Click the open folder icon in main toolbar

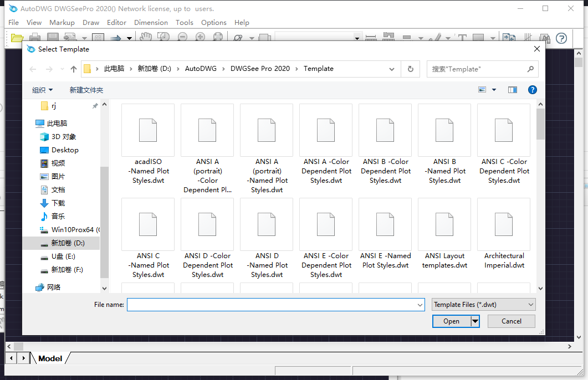[x=17, y=38]
